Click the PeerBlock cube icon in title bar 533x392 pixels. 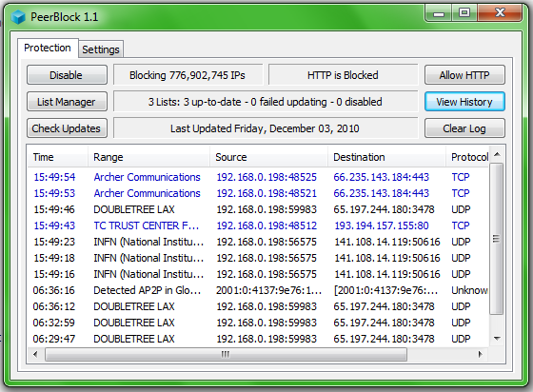coord(18,16)
